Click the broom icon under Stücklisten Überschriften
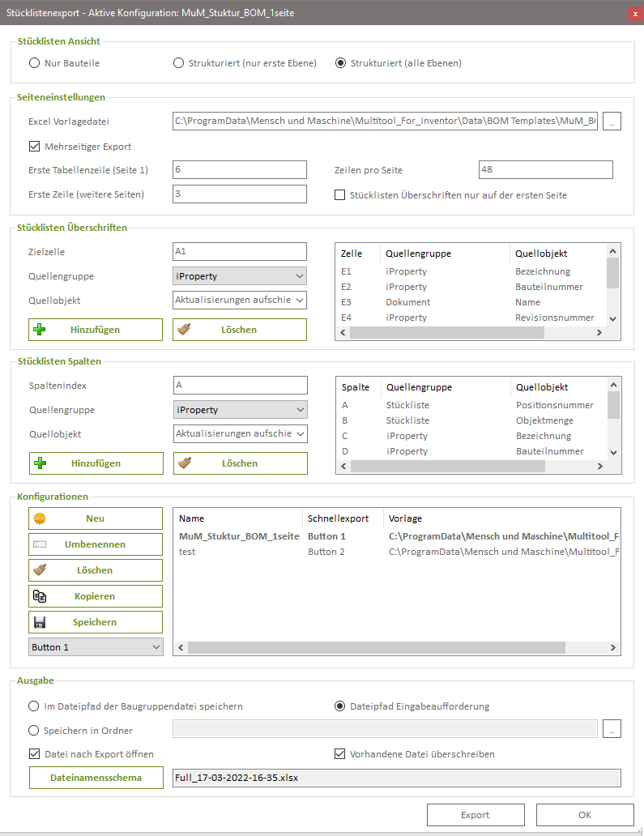 [x=183, y=330]
